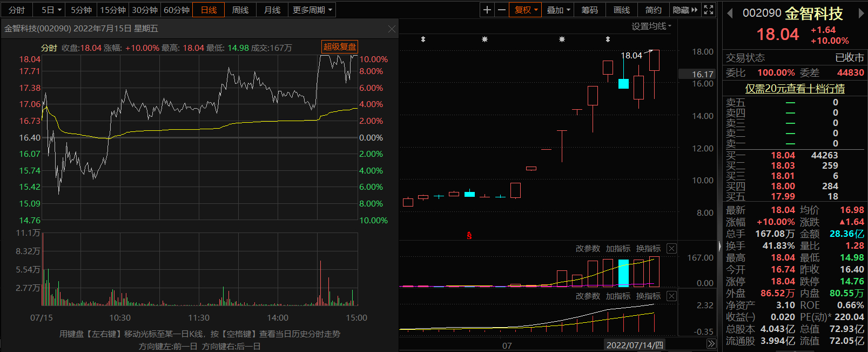Click the red S signal marker
This screenshot has width=868, height=352.
[x=469, y=235]
